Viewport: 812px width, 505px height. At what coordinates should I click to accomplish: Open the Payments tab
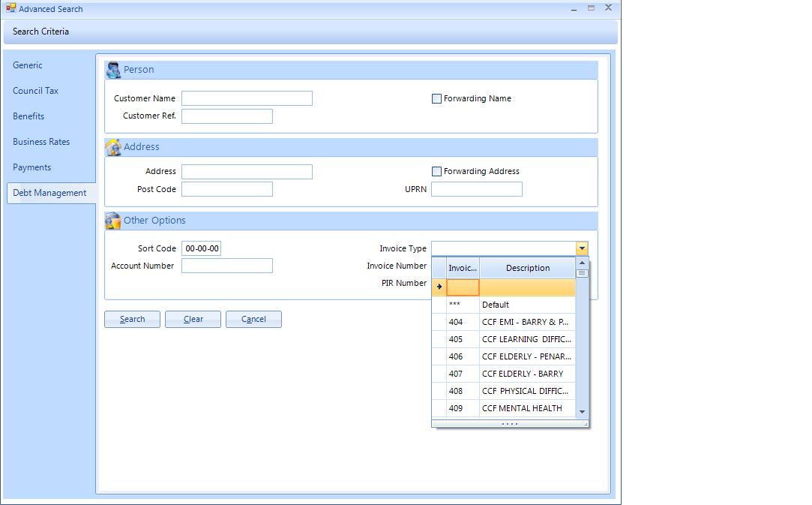pyautogui.click(x=31, y=167)
